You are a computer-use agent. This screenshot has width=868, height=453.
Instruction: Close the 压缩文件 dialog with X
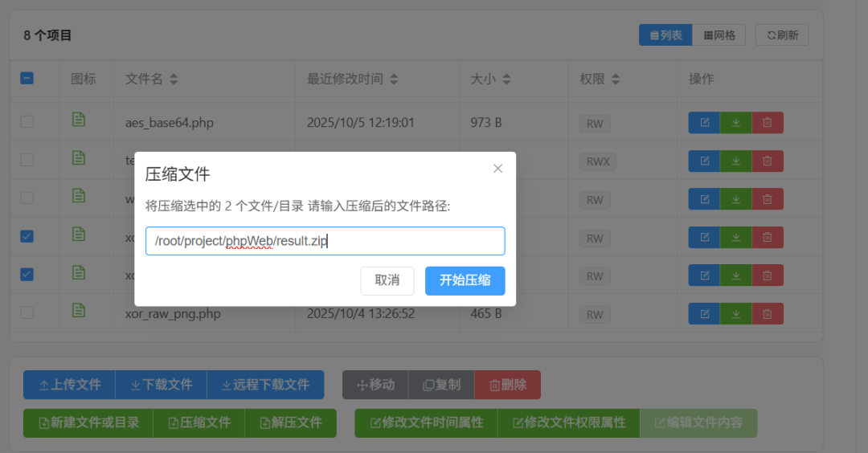pyautogui.click(x=497, y=169)
